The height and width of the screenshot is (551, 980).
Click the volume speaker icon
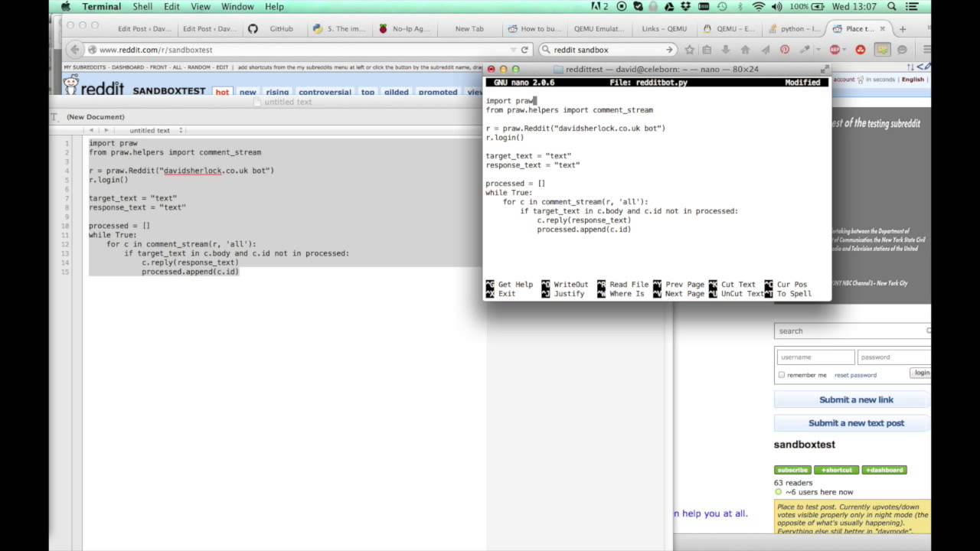pos(778,6)
